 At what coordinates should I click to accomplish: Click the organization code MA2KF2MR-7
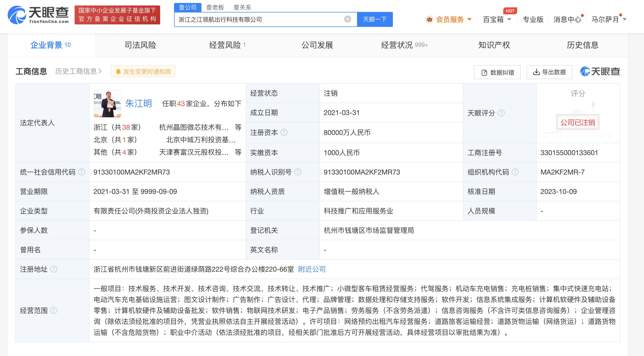[x=562, y=172]
